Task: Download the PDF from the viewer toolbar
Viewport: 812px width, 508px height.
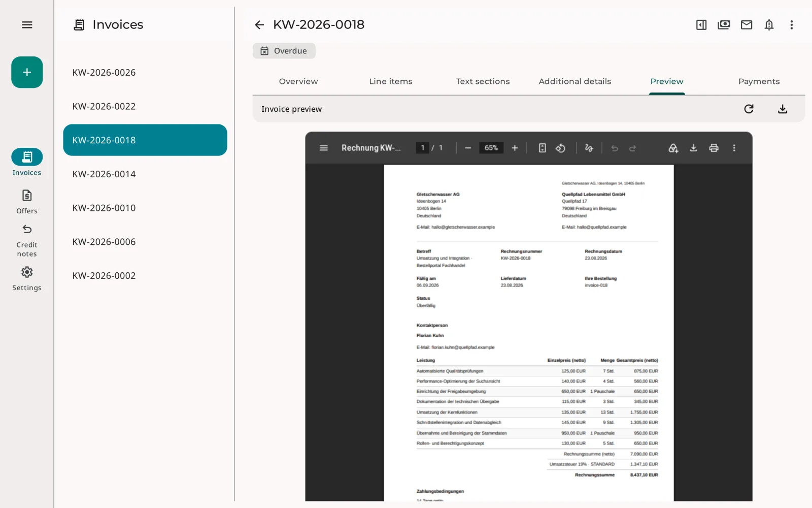Action: 694,148
